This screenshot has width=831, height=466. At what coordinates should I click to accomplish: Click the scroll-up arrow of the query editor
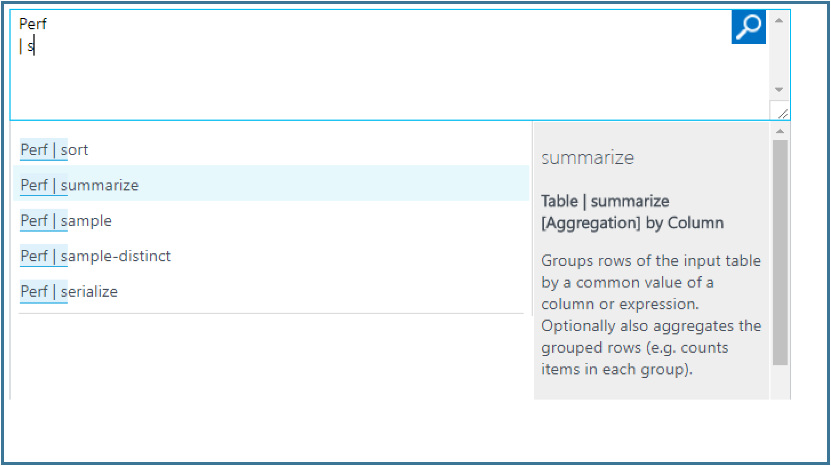779,21
